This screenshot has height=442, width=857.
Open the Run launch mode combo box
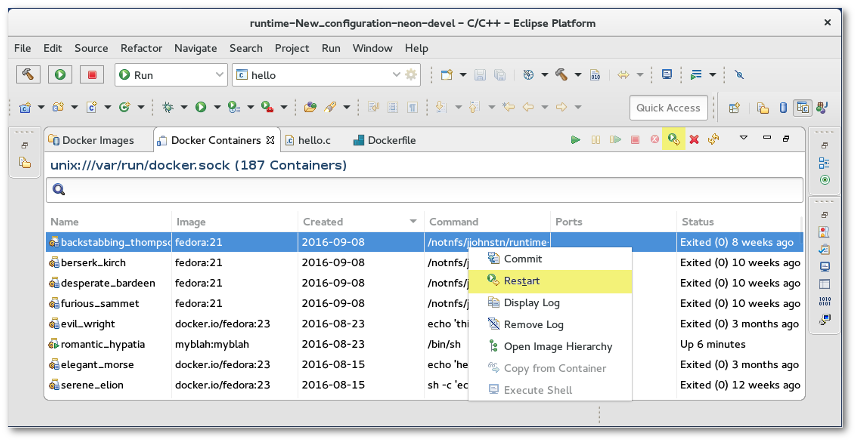click(171, 75)
